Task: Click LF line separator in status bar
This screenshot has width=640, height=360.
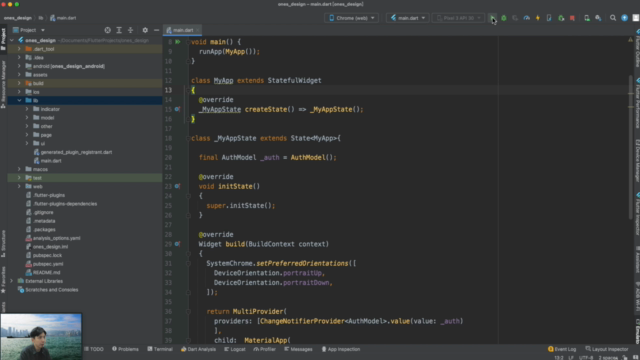Action: (x=571, y=358)
